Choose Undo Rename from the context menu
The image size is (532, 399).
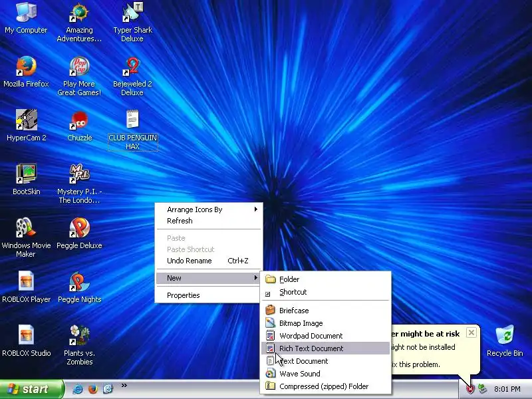[x=209, y=261]
